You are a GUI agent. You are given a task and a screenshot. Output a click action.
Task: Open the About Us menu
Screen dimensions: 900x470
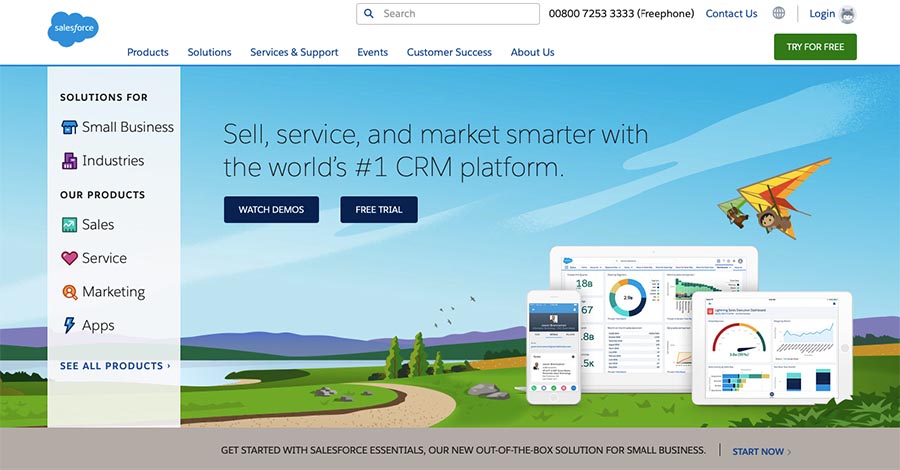[x=533, y=52]
